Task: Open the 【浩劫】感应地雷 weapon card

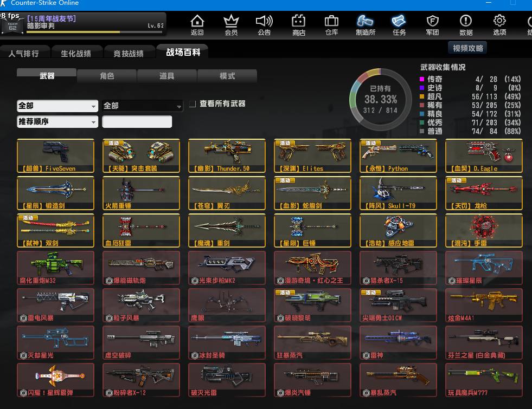Action: [x=398, y=230]
